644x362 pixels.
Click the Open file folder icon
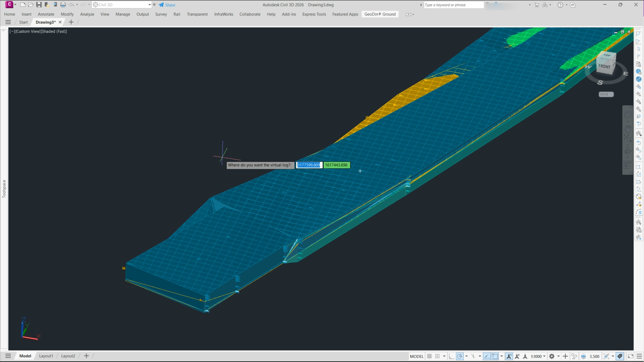(31, 5)
